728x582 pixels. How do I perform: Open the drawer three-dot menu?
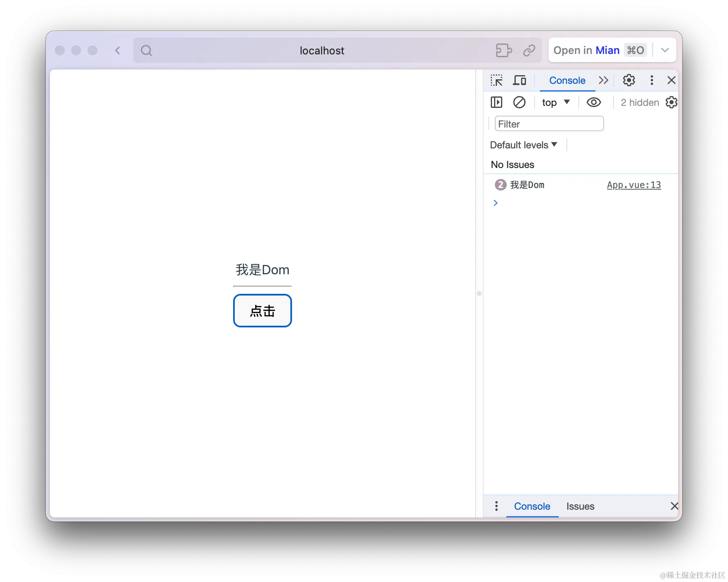[x=497, y=506]
